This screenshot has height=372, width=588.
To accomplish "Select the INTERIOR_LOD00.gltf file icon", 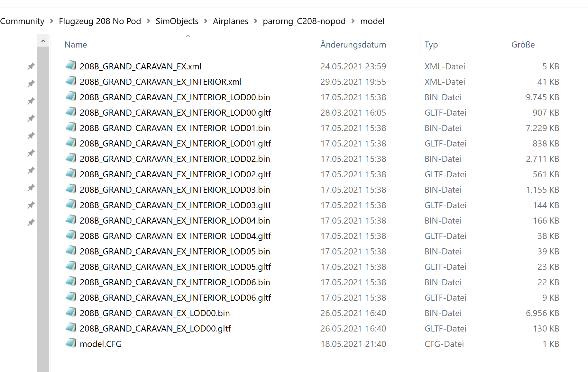I will tap(71, 112).
